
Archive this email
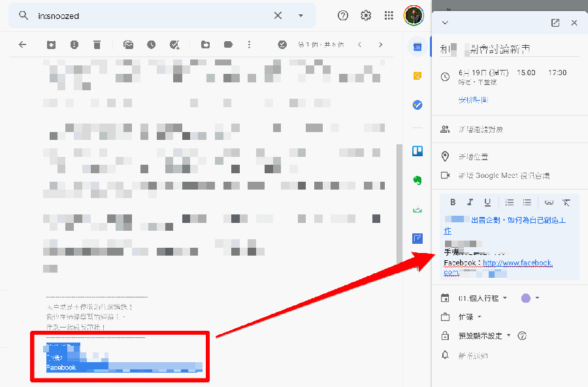[x=52, y=44]
